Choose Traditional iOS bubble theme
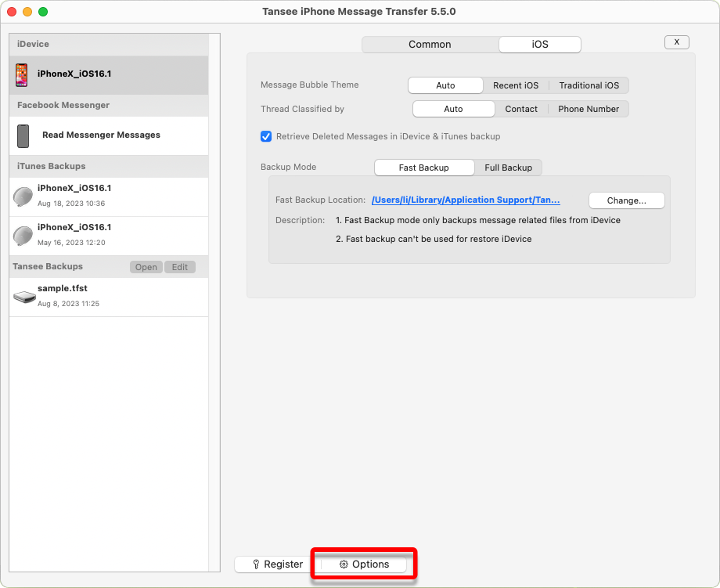The height and width of the screenshot is (588, 720). click(x=589, y=85)
